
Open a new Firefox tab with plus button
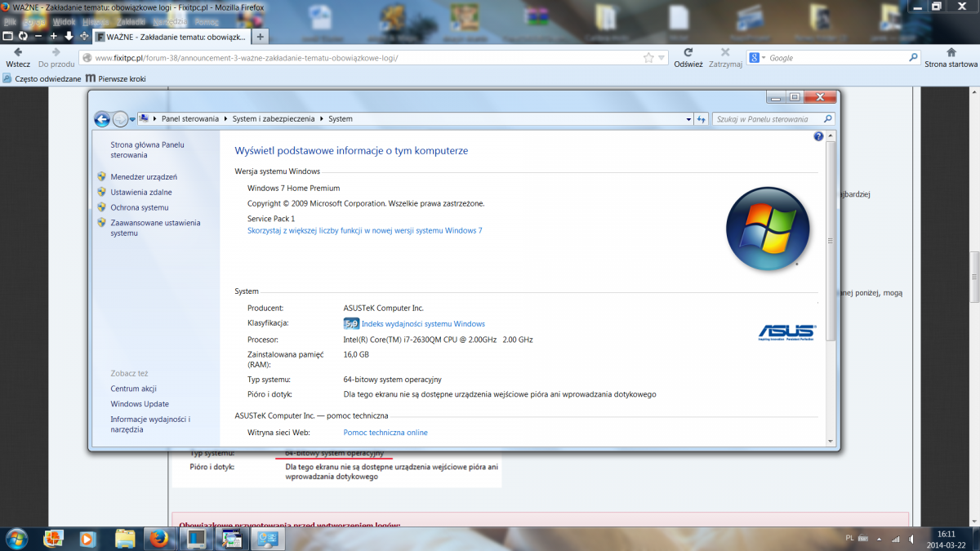[261, 37]
